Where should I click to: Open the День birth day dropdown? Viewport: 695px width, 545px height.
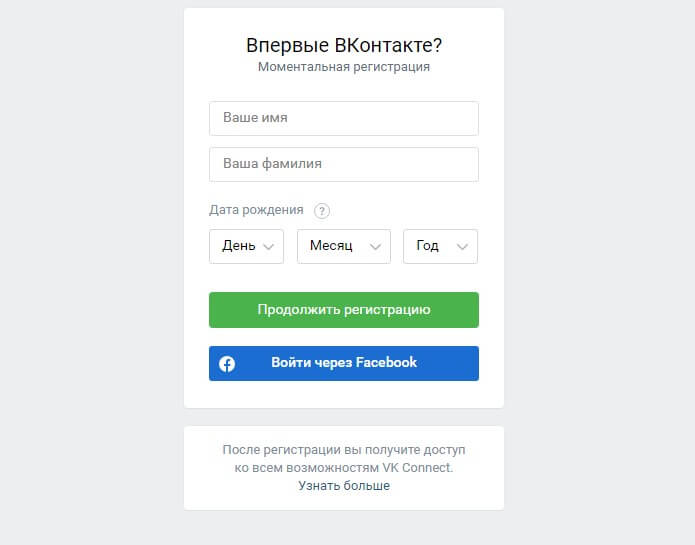(246, 246)
